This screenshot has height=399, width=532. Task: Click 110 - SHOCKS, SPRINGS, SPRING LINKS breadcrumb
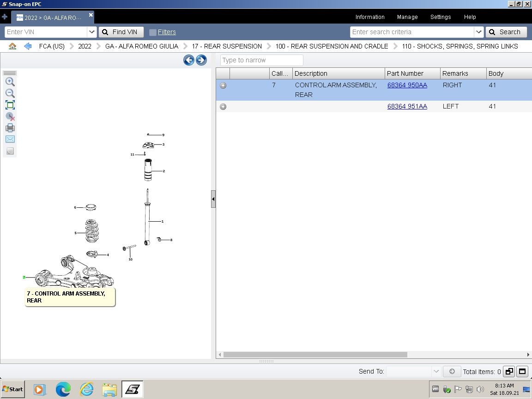point(460,46)
